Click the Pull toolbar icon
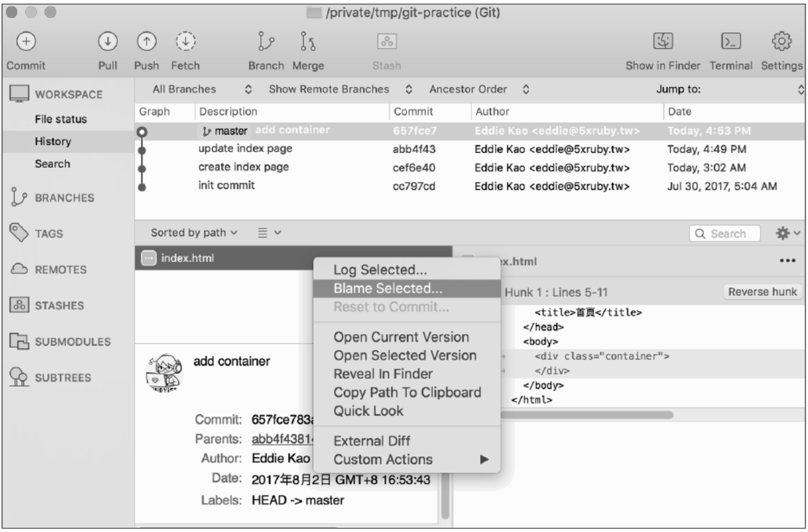 (x=107, y=42)
